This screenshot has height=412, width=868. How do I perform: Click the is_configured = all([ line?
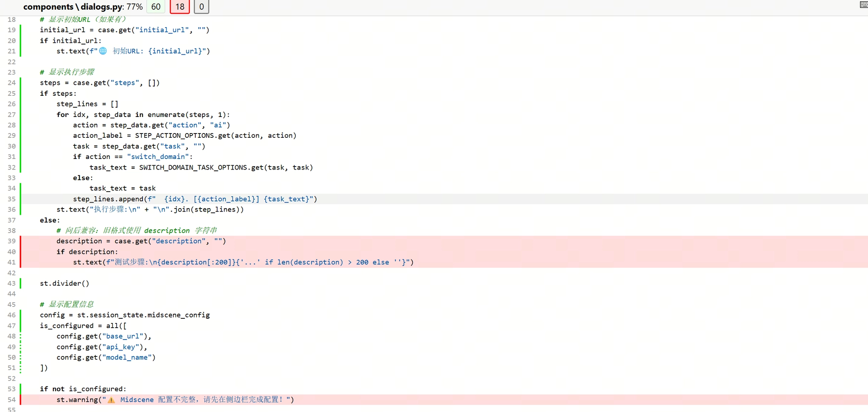click(83, 326)
